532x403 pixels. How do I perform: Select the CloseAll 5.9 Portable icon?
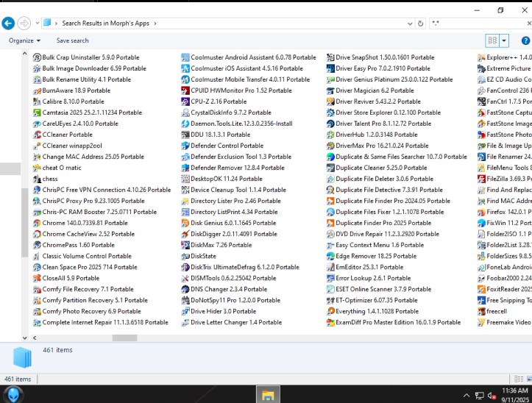coord(37,278)
